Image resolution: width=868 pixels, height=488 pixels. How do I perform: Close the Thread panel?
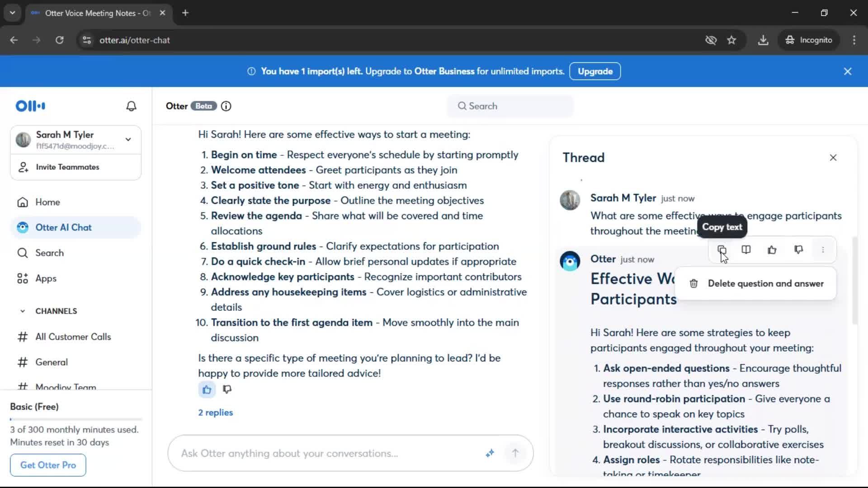coord(833,158)
